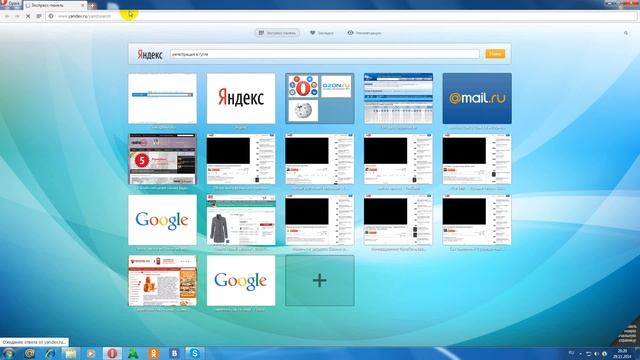Open the red-header store tile in the last row
Viewport: 640px width, 360px height.
pos(162,280)
